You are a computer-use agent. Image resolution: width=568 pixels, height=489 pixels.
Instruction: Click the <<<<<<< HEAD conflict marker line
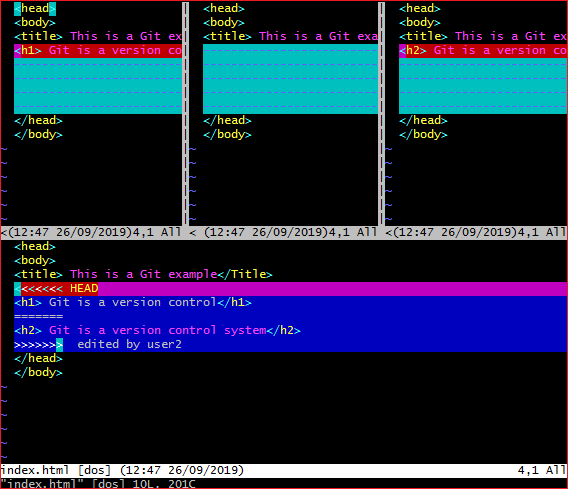[x=291, y=289]
